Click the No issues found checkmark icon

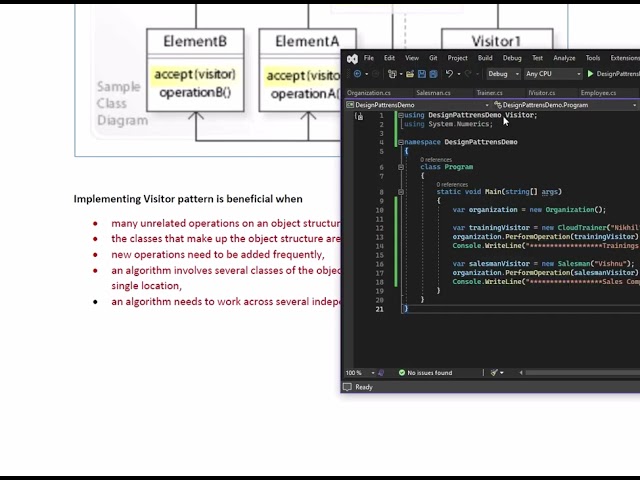click(402, 373)
